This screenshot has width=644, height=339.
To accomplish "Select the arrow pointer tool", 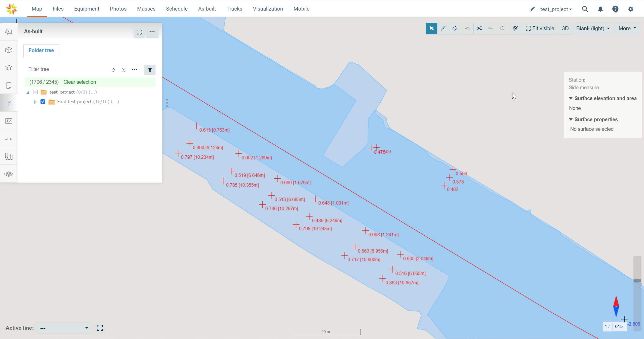I will click(431, 28).
